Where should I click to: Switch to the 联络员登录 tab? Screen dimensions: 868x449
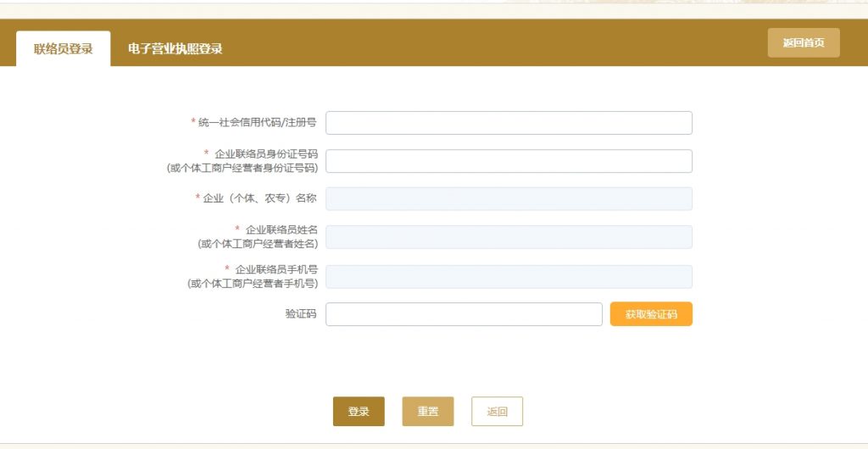tap(63, 48)
